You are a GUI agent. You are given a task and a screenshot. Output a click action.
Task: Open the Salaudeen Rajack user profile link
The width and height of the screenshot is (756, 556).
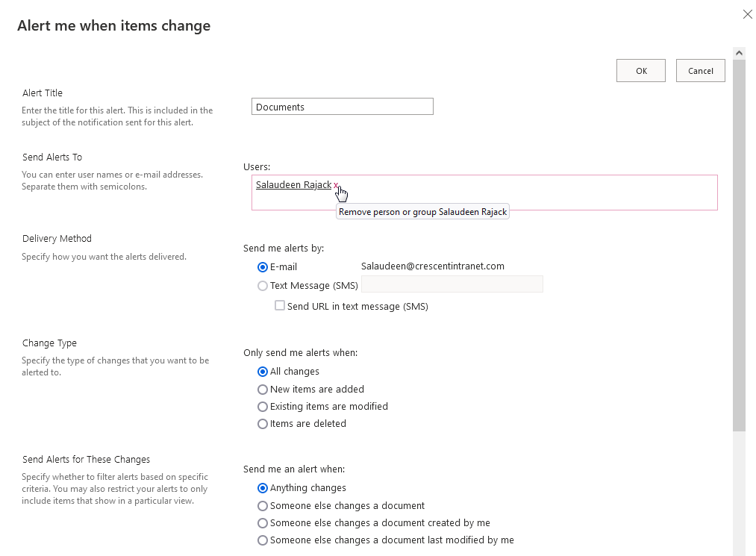click(x=293, y=184)
